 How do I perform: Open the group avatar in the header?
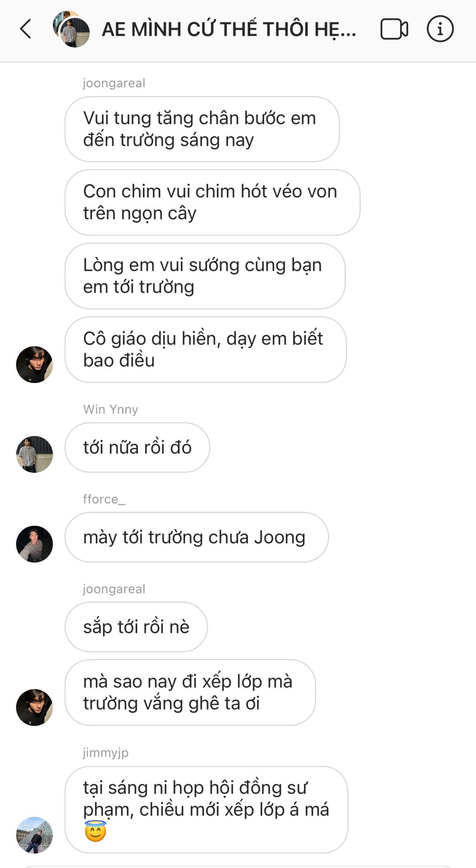click(x=71, y=29)
